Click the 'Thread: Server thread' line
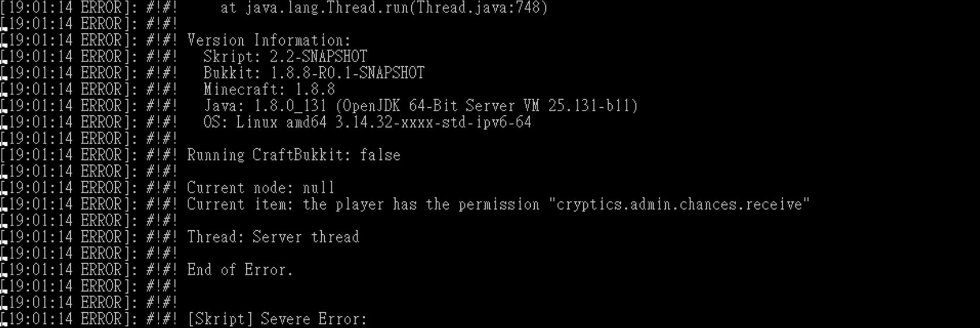980x328 pixels. [273, 237]
